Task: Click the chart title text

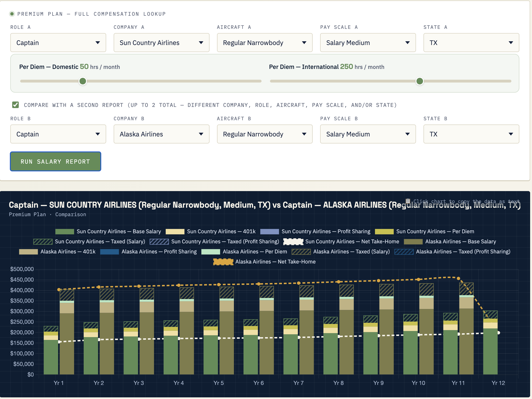Action: pyautogui.click(x=265, y=205)
